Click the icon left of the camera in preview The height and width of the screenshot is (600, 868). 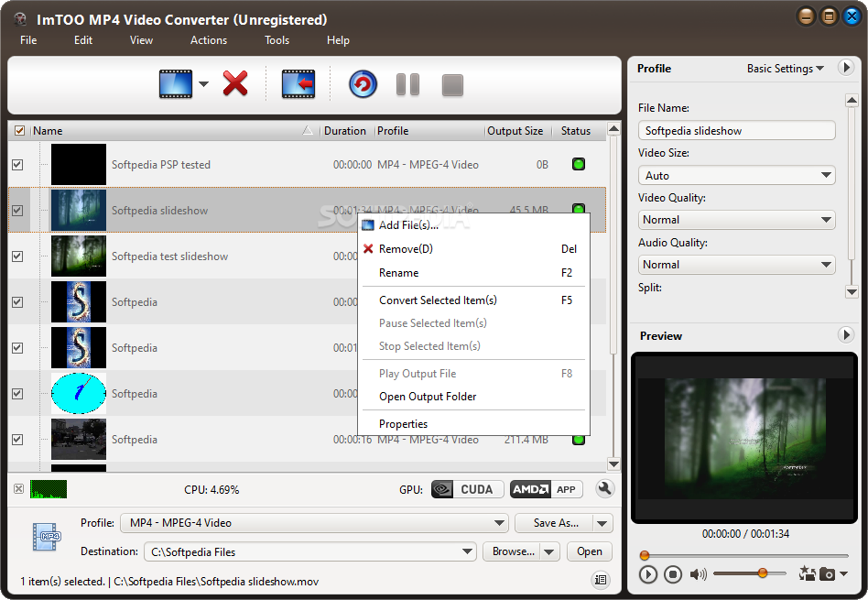(x=807, y=573)
